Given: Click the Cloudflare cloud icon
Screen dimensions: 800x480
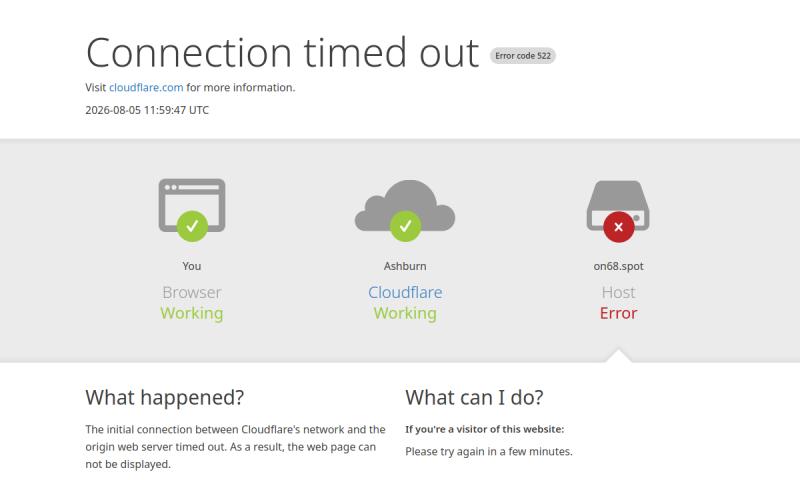Looking at the screenshot, I should point(405,205).
